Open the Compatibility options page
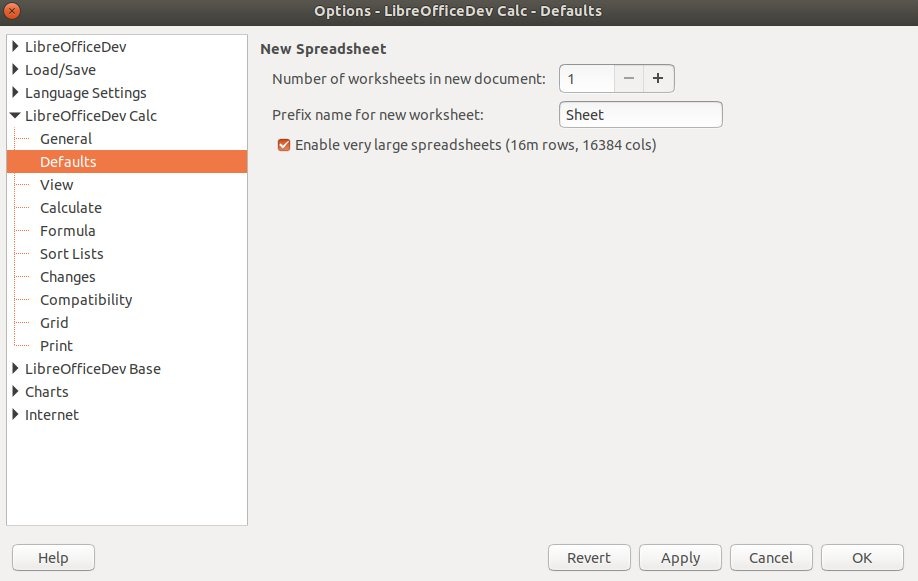 click(x=86, y=300)
